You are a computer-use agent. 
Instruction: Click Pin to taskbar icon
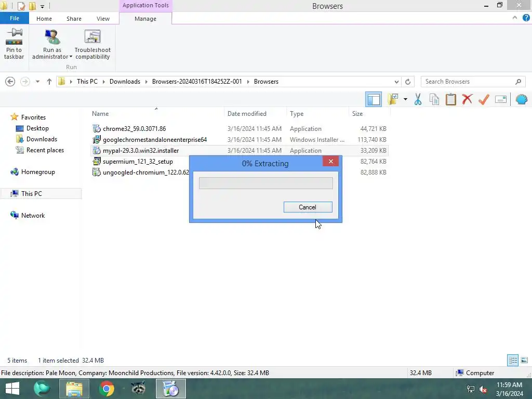coord(14,44)
